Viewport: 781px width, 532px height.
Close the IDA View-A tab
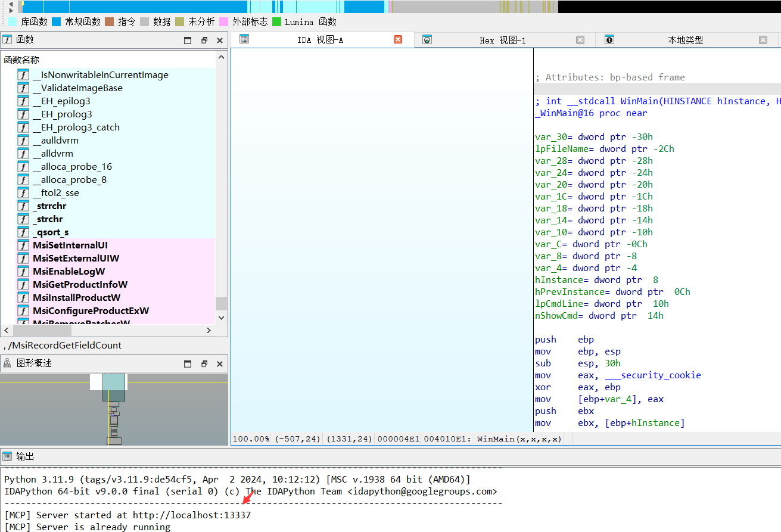pyautogui.click(x=398, y=40)
